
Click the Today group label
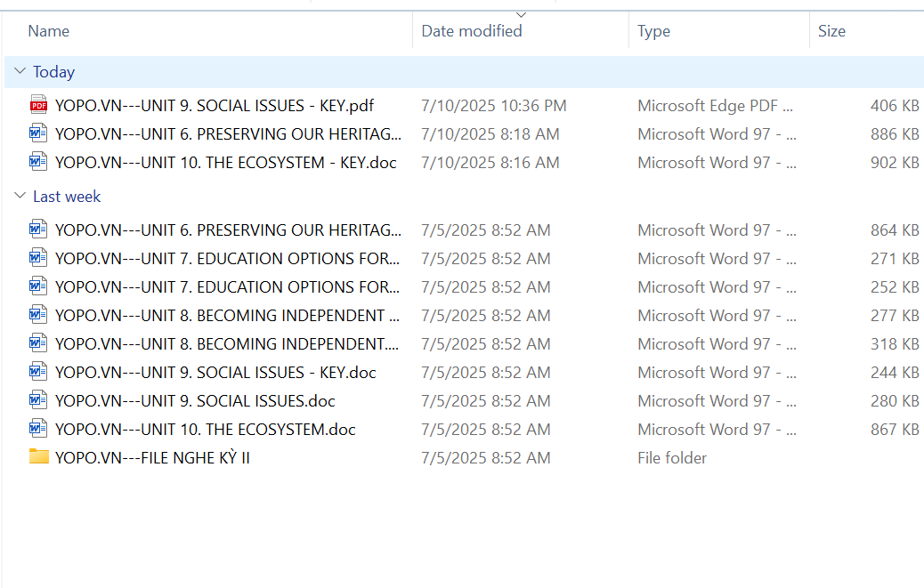[53, 72]
